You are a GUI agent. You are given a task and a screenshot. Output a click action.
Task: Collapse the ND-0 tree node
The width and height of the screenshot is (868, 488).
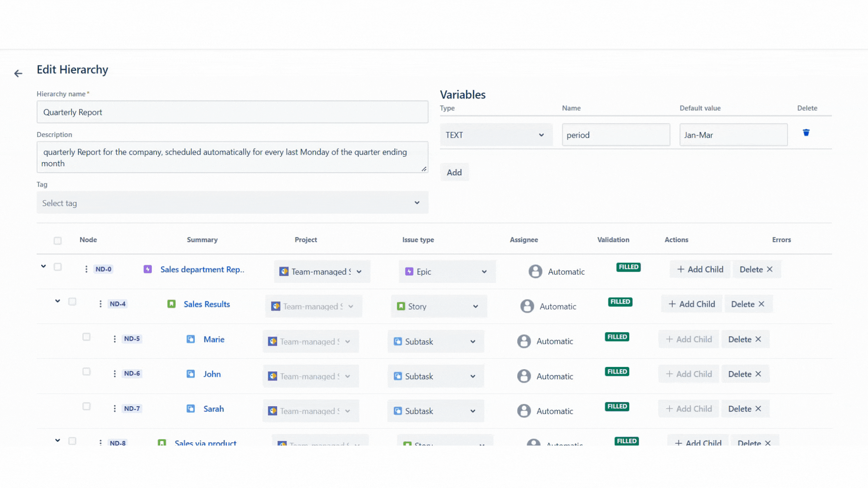coord(43,267)
